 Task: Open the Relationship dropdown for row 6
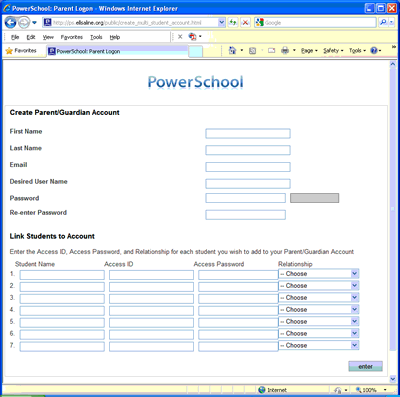(x=319, y=334)
